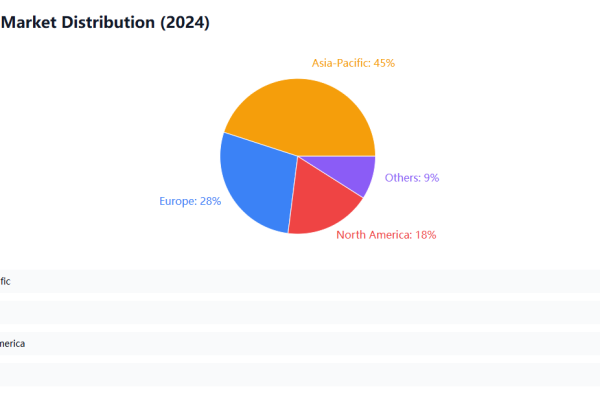Click the "Asia-Pacific: 45%" chart label

(x=353, y=63)
